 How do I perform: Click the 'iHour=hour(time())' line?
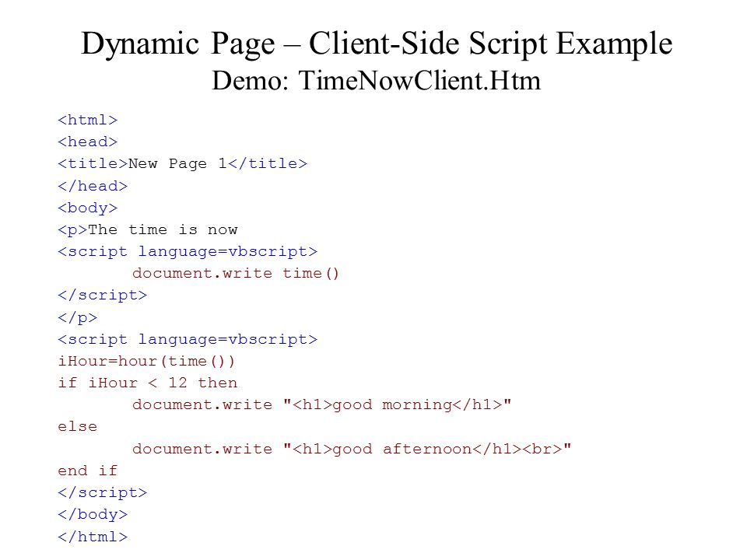tap(146, 362)
